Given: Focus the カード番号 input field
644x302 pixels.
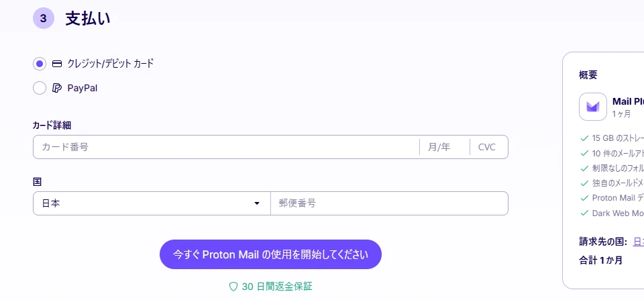Looking at the screenshot, I should pyautogui.click(x=226, y=147).
